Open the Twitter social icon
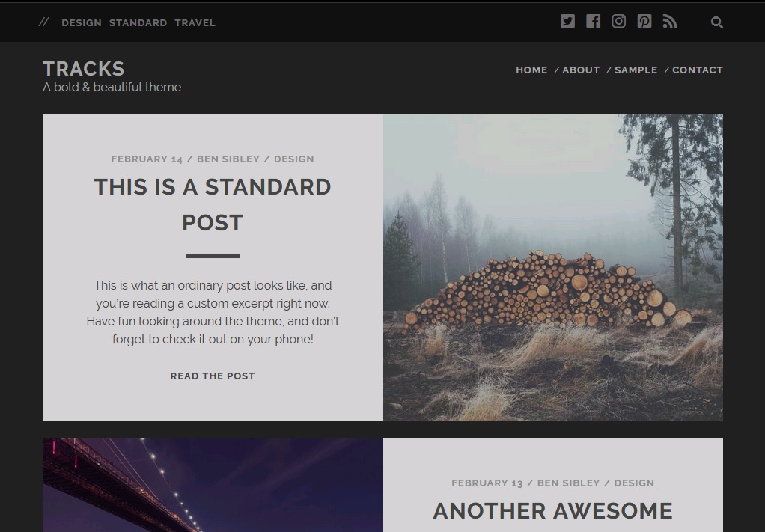 coord(567,22)
